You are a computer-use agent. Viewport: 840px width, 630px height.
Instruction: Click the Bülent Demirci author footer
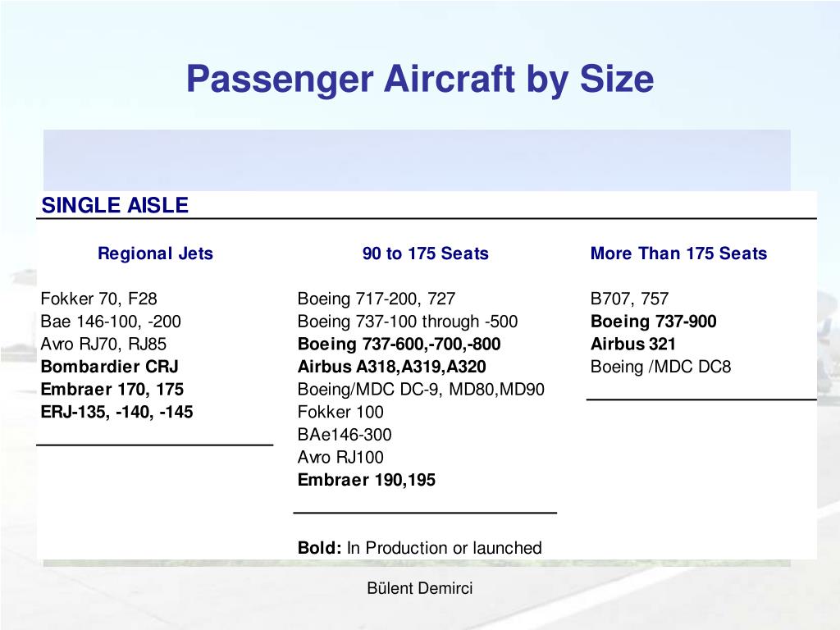tap(419, 588)
